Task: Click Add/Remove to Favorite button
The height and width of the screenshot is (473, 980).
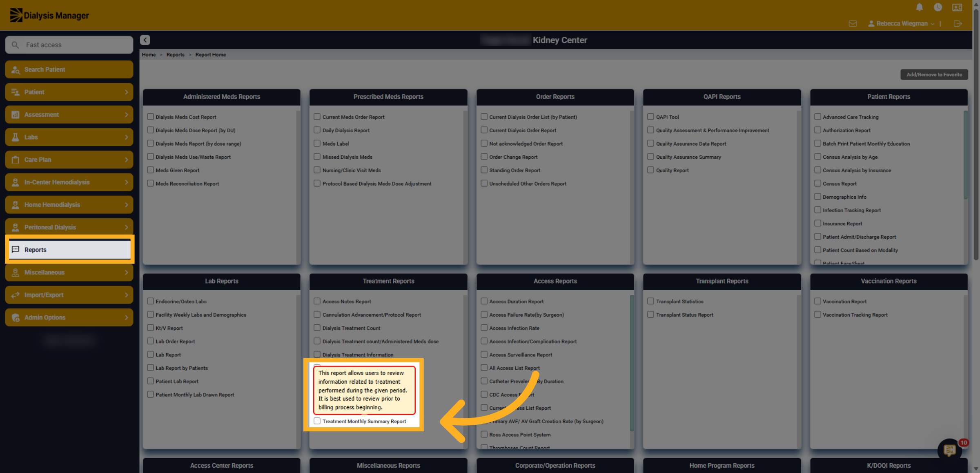Action: (934, 75)
